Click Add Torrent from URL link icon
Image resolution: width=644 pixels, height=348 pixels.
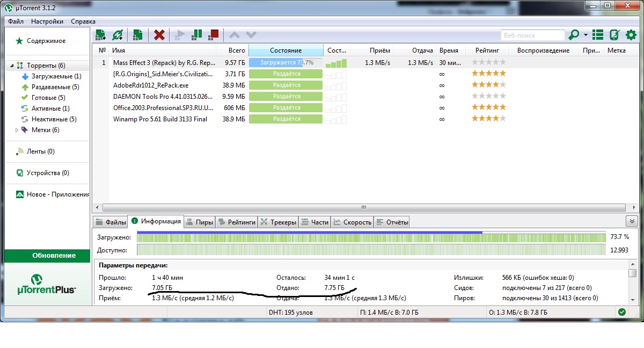(x=118, y=35)
